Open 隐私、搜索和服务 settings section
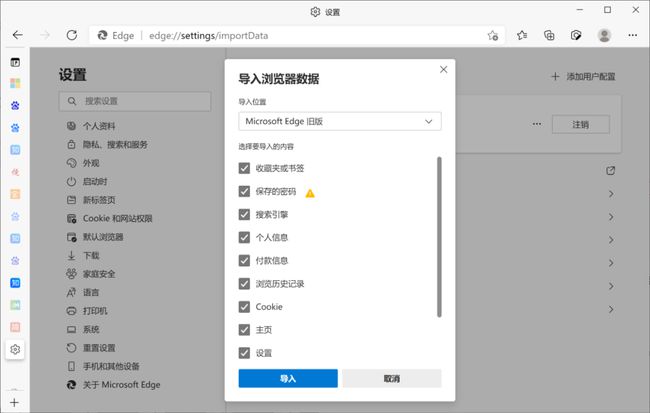The height and width of the screenshot is (413, 650). 107,145
